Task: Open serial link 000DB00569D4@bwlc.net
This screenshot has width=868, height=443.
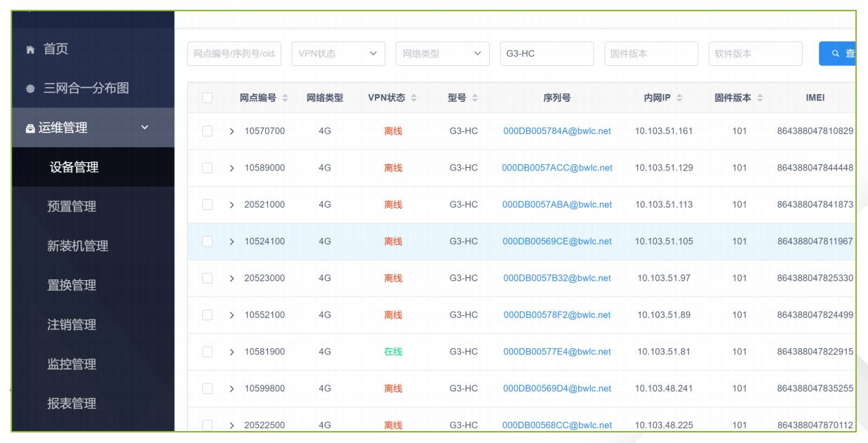Action: point(557,388)
